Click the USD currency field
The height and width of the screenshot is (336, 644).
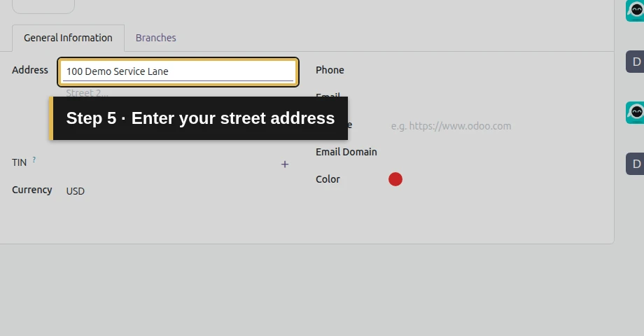178,191
